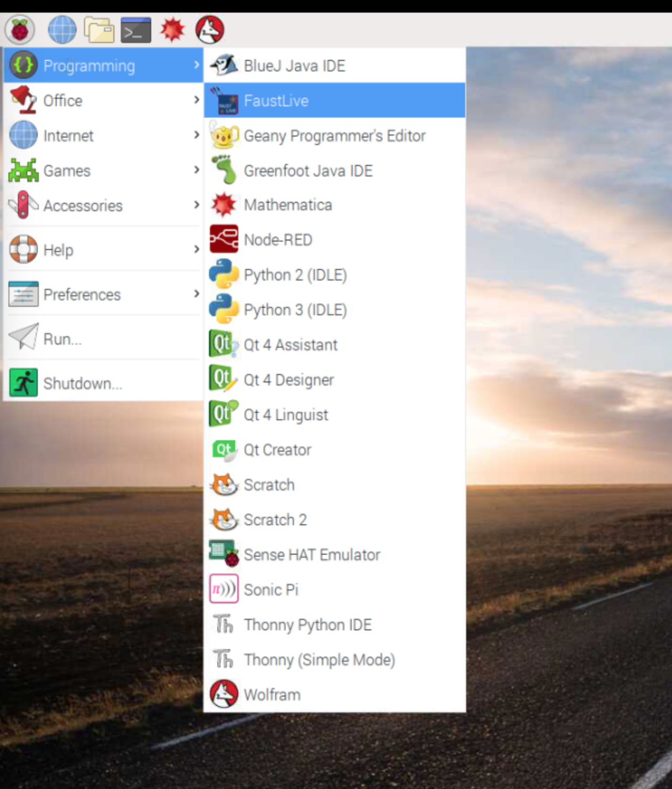Launch Mathematica from the Programming menu
Viewport: 672px width, 789px height.
tap(334, 205)
